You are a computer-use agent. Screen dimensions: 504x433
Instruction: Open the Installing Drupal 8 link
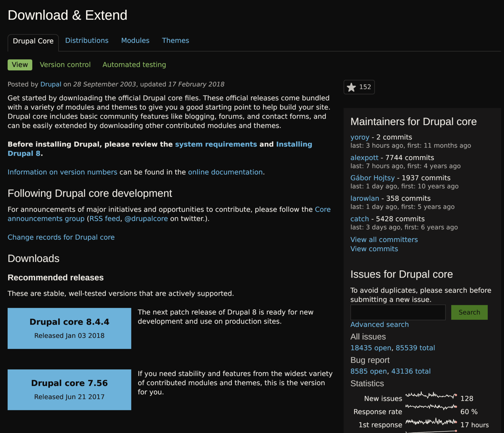point(294,144)
